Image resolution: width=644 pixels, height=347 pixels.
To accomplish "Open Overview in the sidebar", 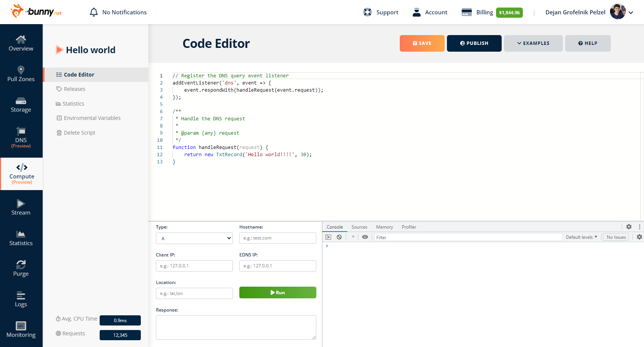I will (21, 43).
